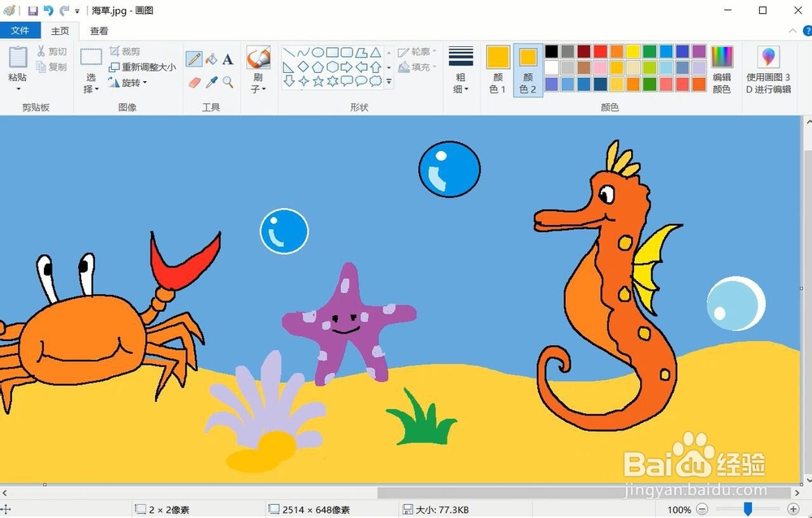
Task: Click the zoom in plus button
Action: point(793,510)
